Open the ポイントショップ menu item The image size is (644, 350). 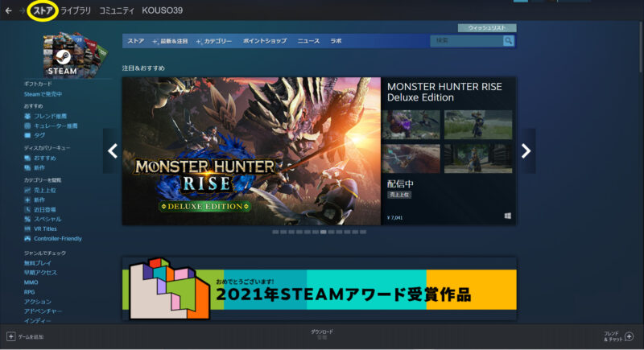tap(265, 41)
